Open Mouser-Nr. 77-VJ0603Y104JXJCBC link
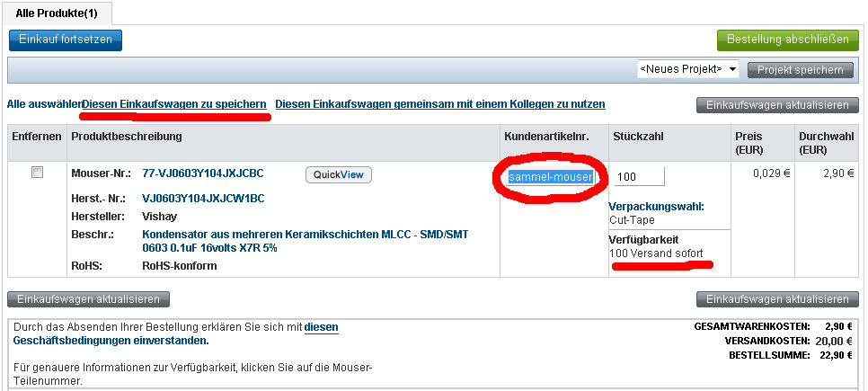This screenshot has width=868, height=391. [x=202, y=173]
